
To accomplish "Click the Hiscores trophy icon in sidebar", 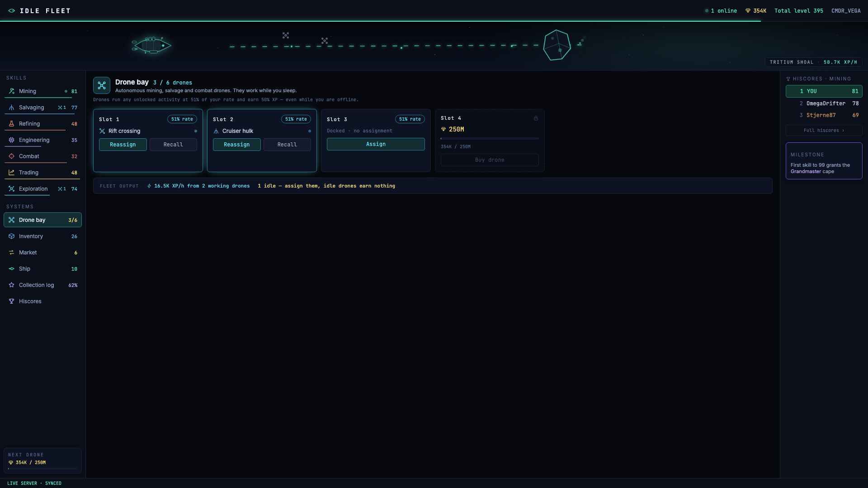I will (11, 301).
